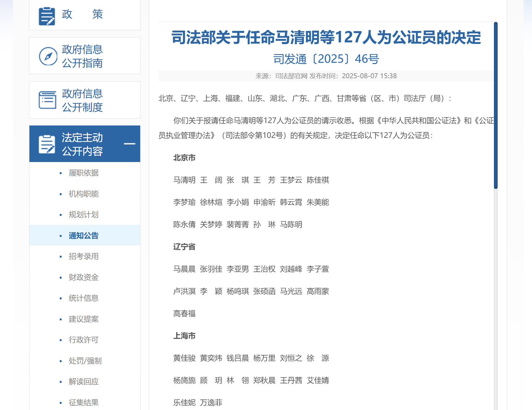Viewport: 532px width, 410px height.
Task: Open the 机构职能 submenu item
Action: 84,194
